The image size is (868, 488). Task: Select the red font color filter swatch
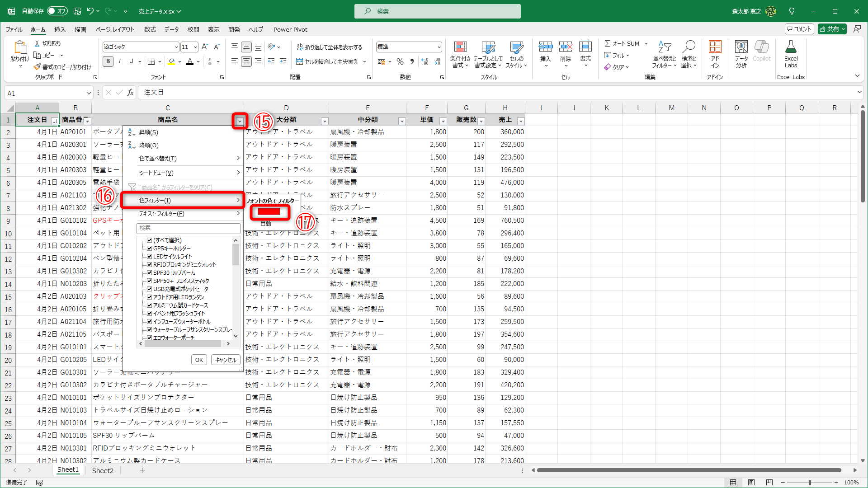tap(269, 211)
